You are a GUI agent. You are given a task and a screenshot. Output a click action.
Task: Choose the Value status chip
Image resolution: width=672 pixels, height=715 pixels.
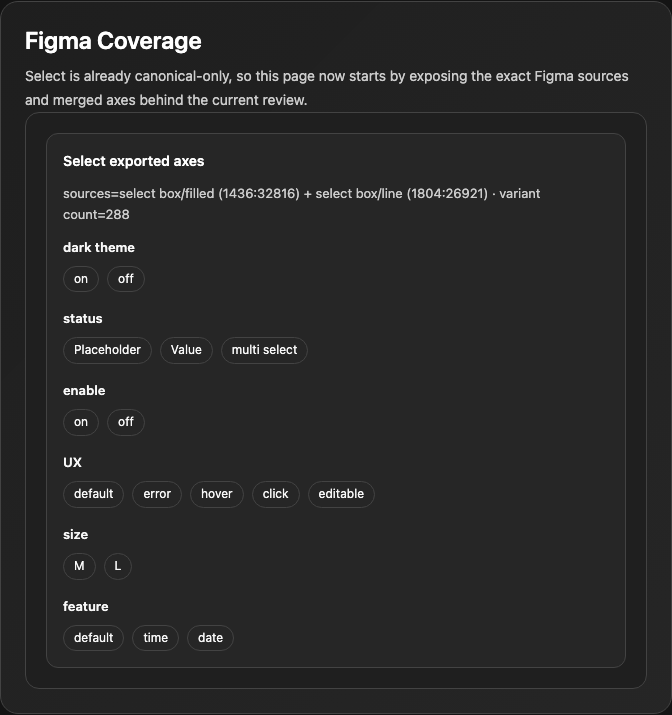coord(186,350)
